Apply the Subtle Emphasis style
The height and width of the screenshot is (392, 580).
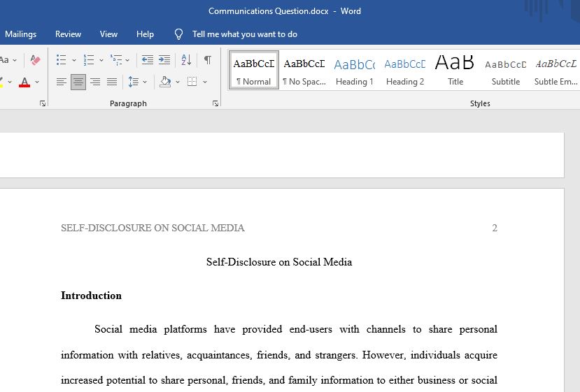556,70
